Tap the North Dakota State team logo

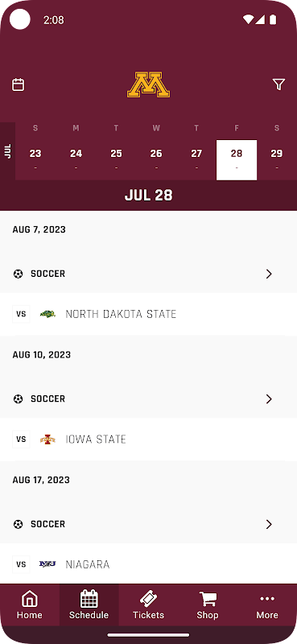[x=47, y=314]
